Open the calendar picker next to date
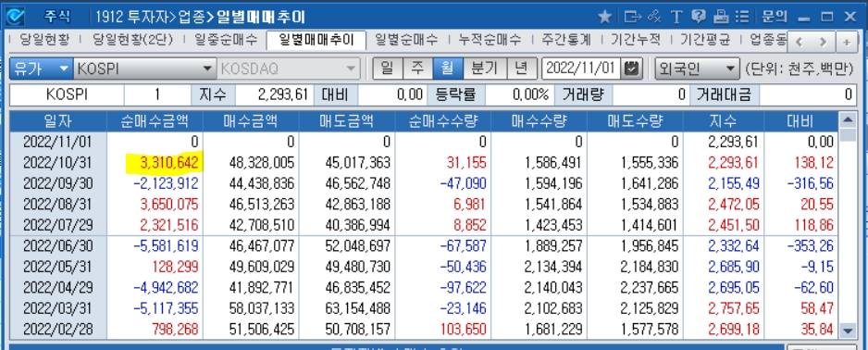Viewport: 868px width, 350px height. (631, 69)
